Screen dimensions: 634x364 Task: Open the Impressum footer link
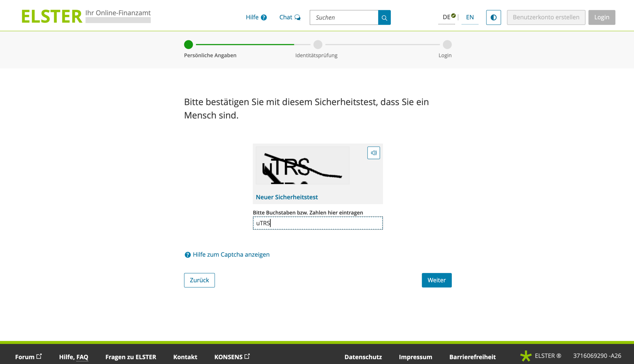coord(415,357)
